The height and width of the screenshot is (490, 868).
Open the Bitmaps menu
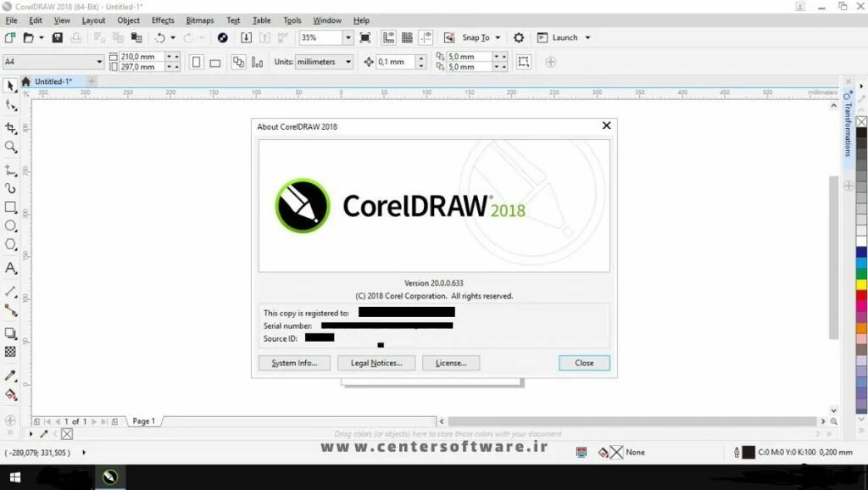[x=200, y=20]
